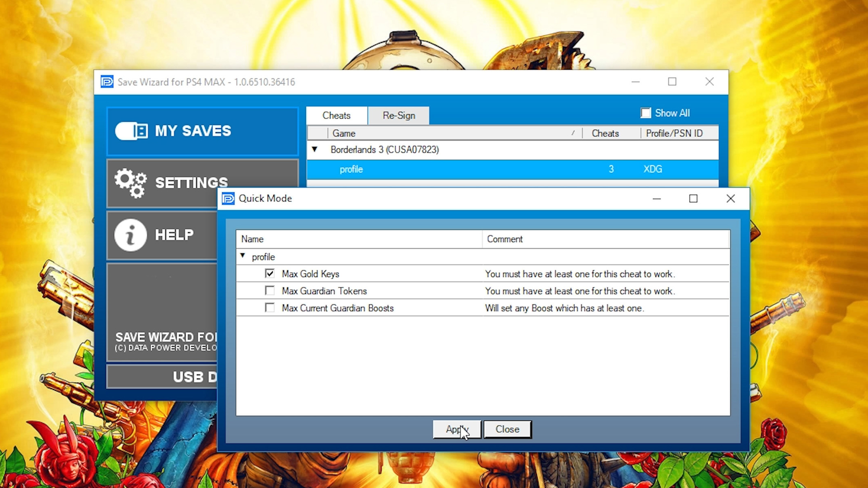Click the Comment column header in Quick Mode
Screen dimensions: 868x488
tap(606, 239)
